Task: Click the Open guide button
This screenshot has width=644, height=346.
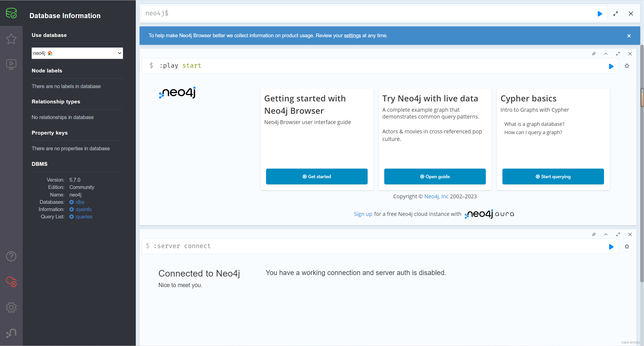Action: coord(435,176)
